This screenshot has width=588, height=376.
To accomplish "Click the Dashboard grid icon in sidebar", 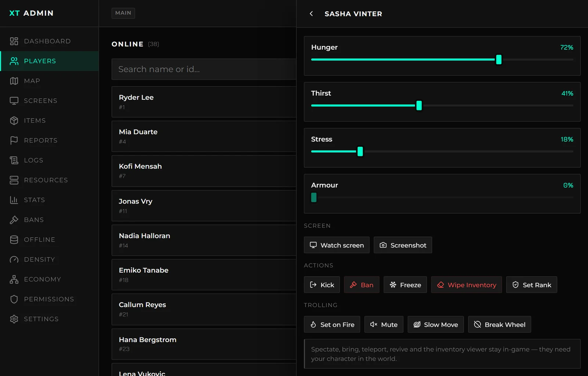I will pos(14,41).
